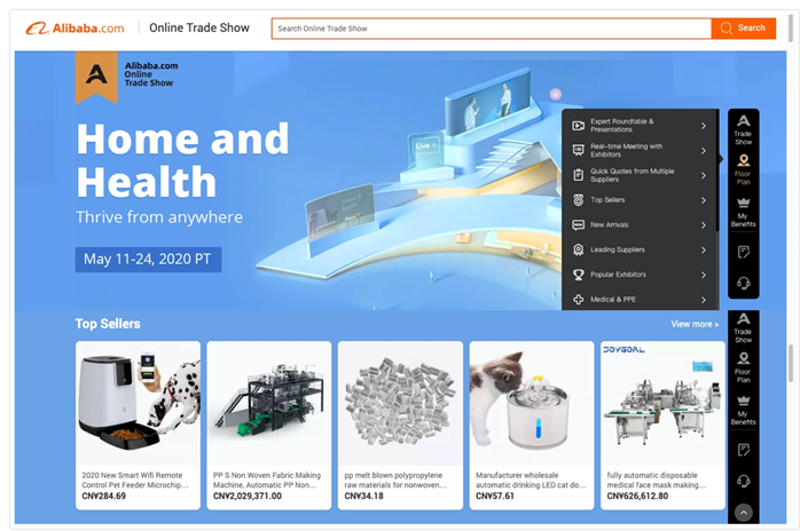
Task: Open fully automatic disposable face mask title
Action: [657, 480]
